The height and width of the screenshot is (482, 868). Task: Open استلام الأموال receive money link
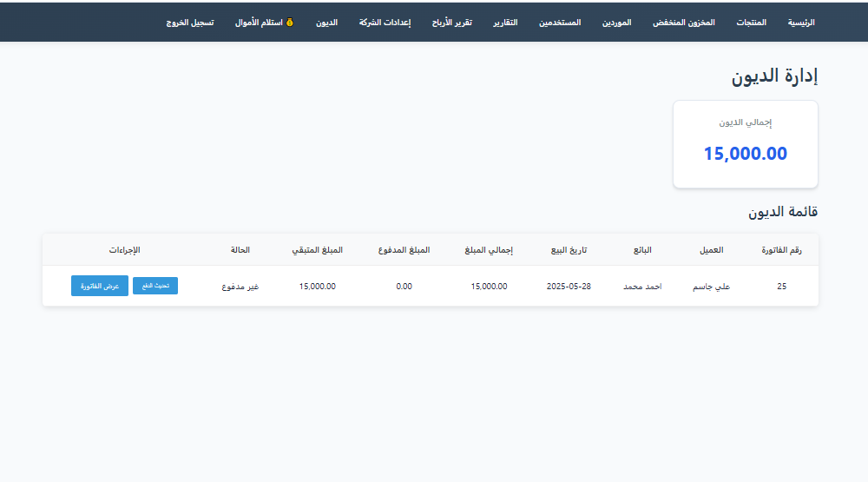(x=264, y=23)
